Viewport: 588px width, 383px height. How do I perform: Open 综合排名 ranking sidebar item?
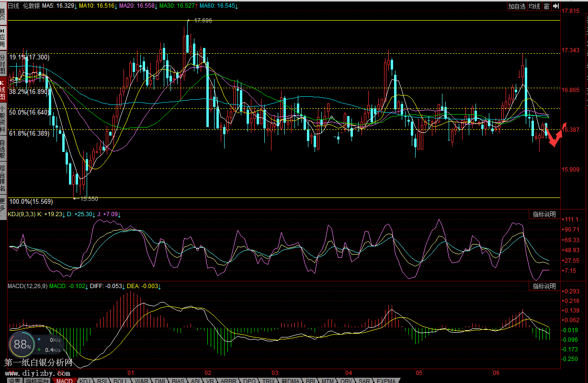(x=3, y=177)
